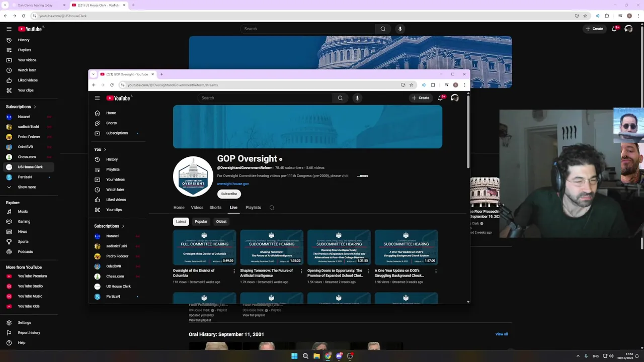Screen dimensions: 644x362
Task: Switch to GOP Oversight channel Home tab
Action: point(179,208)
